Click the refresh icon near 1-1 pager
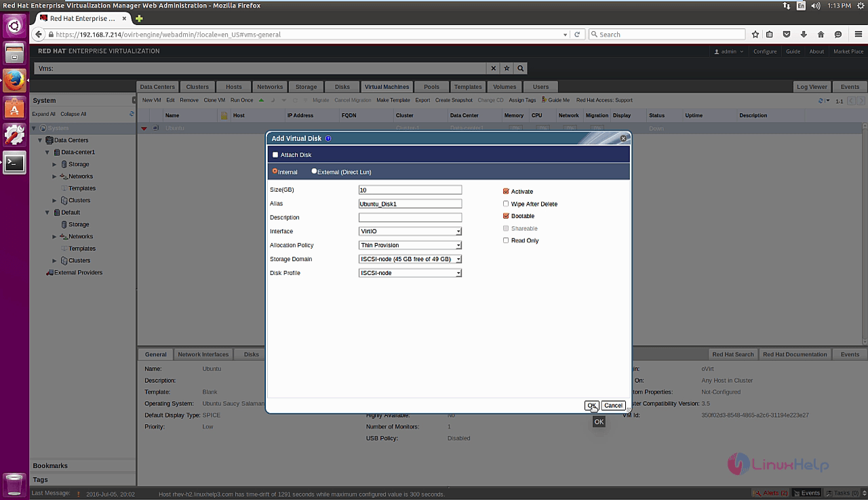Image resolution: width=868 pixels, height=500 pixels. point(821,101)
